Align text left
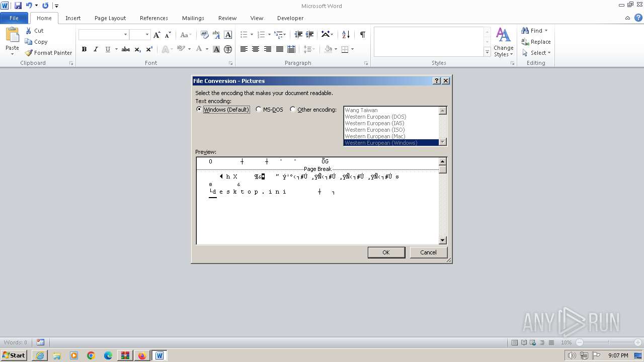The image size is (644, 362). click(x=244, y=49)
